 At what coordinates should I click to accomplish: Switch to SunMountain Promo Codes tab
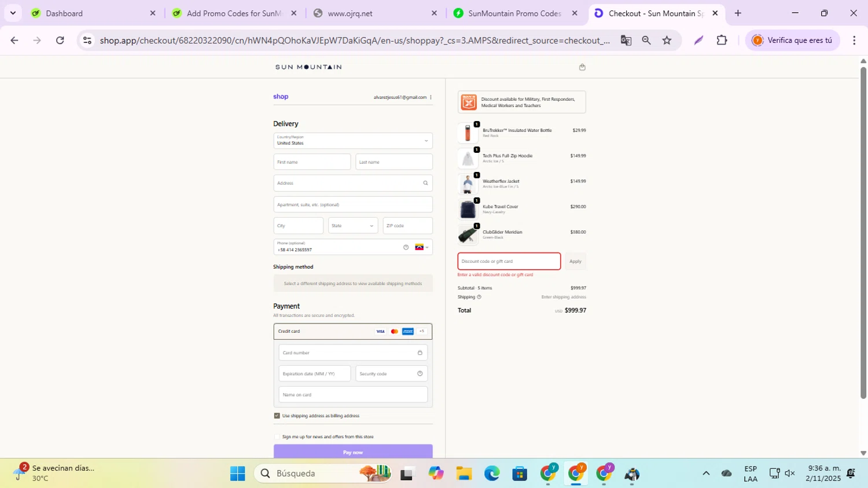tap(515, 13)
